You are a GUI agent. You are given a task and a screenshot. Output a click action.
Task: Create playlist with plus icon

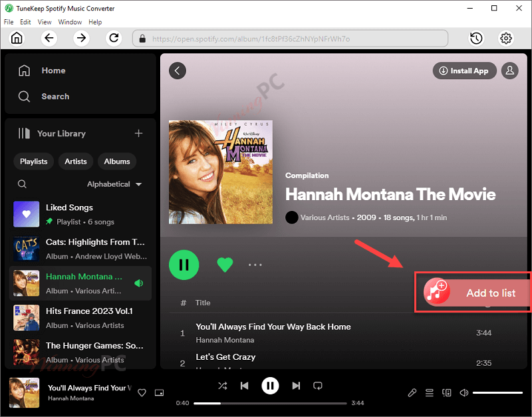coord(138,133)
